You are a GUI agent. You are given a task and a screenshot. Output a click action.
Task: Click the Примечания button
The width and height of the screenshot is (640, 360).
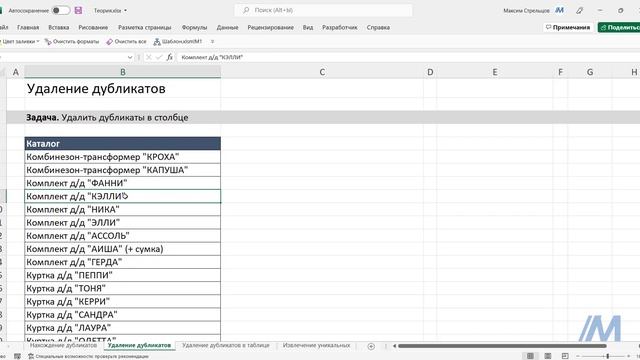568,27
